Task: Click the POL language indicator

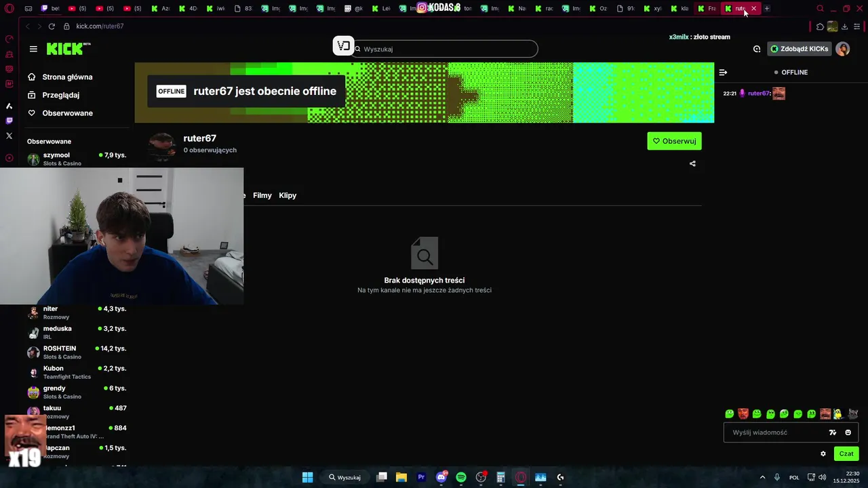Action: 794,477
